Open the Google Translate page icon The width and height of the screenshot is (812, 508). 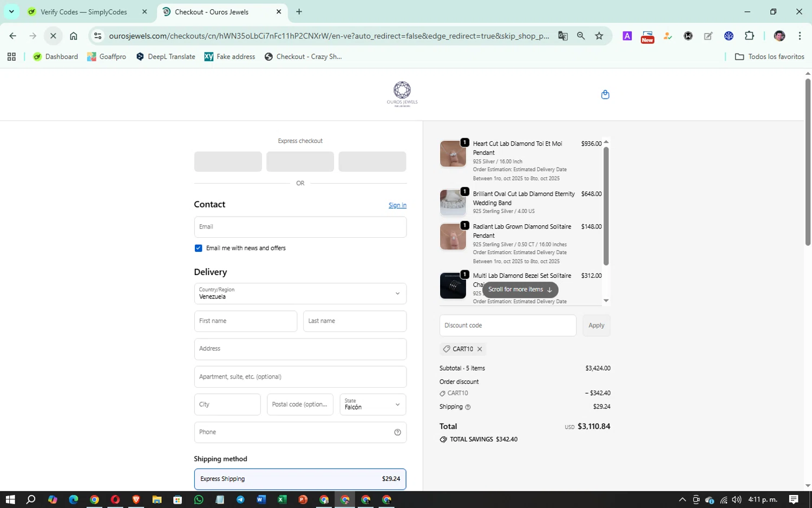coord(563,36)
